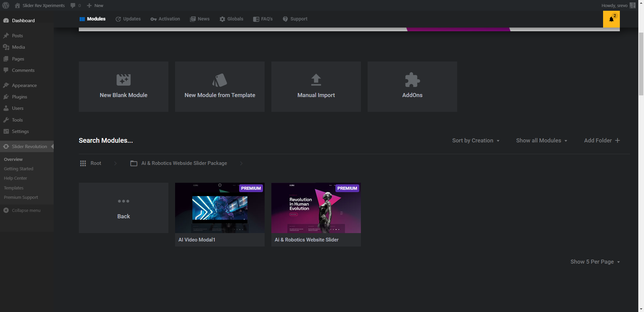Click the plus New icon in admin bar

tap(89, 5)
